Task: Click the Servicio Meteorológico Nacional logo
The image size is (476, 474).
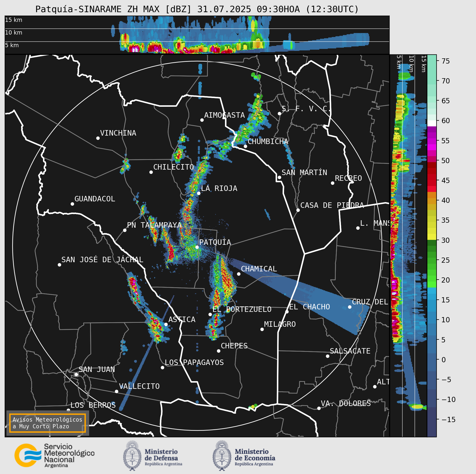Action: pyautogui.click(x=54, y=456)
